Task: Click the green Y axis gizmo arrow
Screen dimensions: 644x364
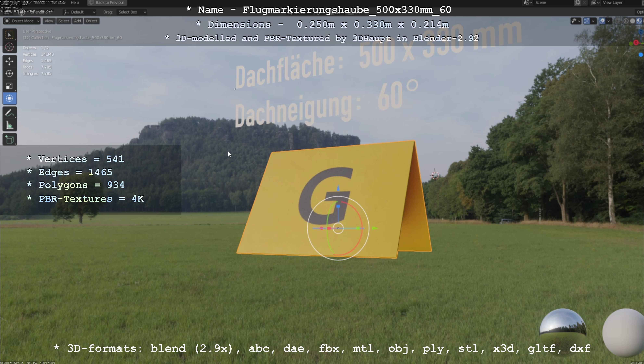Action: (x=375, y=228)
